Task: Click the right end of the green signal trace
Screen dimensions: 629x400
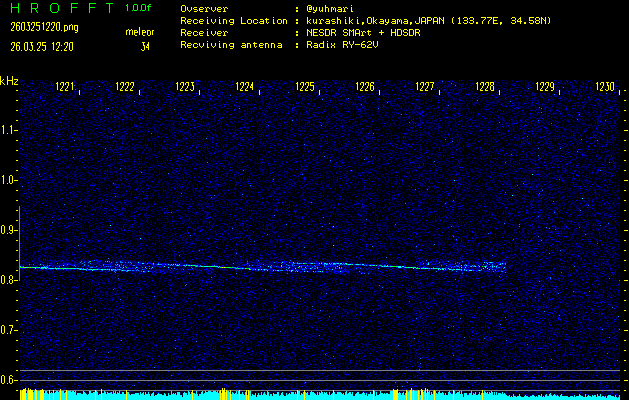Action: 503,267
